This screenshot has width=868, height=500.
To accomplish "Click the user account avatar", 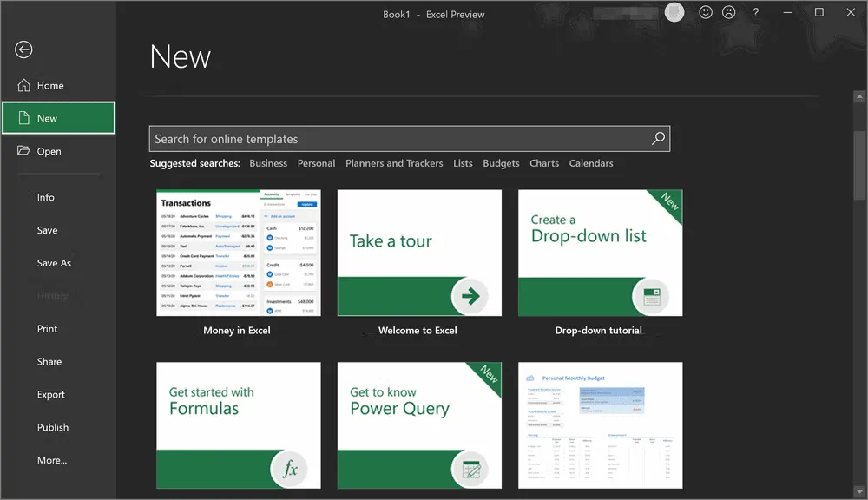I will coord(674,13).
